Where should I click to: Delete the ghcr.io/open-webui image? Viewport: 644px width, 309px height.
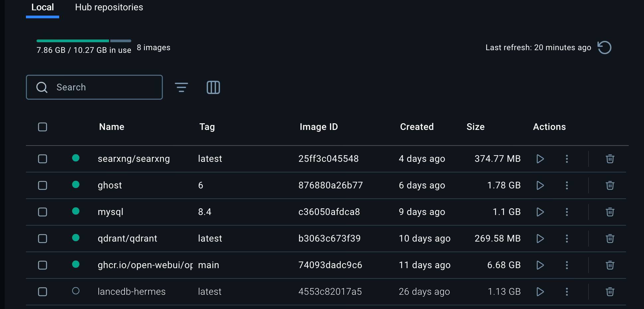coord(610,265)
